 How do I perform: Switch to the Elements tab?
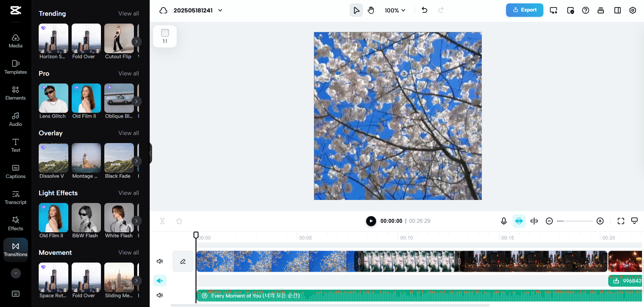pyautogui.click(x=15, y=94)
